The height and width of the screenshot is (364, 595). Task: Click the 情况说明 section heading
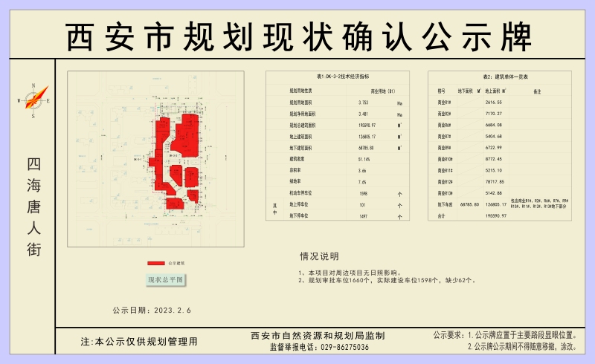point(318,256)
